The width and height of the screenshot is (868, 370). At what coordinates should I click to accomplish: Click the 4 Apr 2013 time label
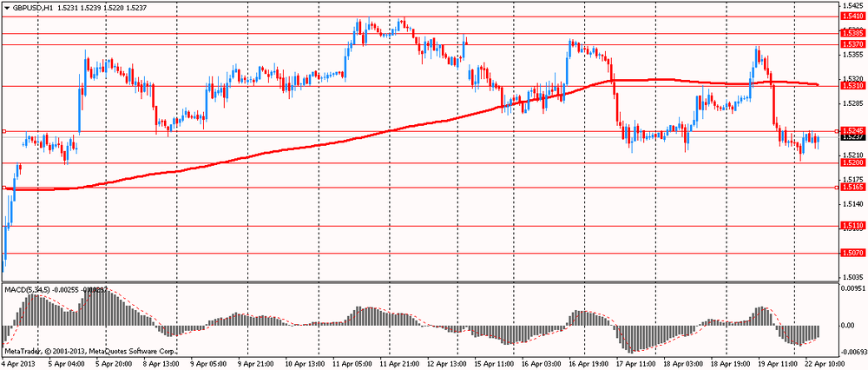[16, 365]
